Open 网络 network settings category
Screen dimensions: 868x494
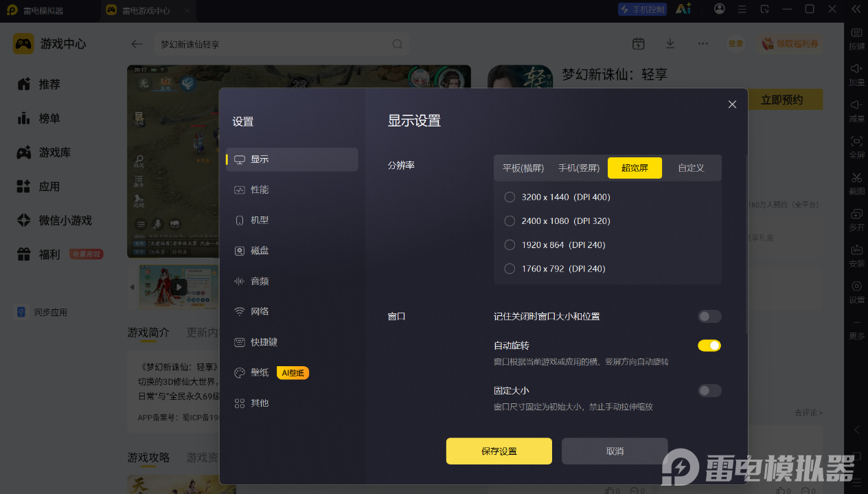292,311
